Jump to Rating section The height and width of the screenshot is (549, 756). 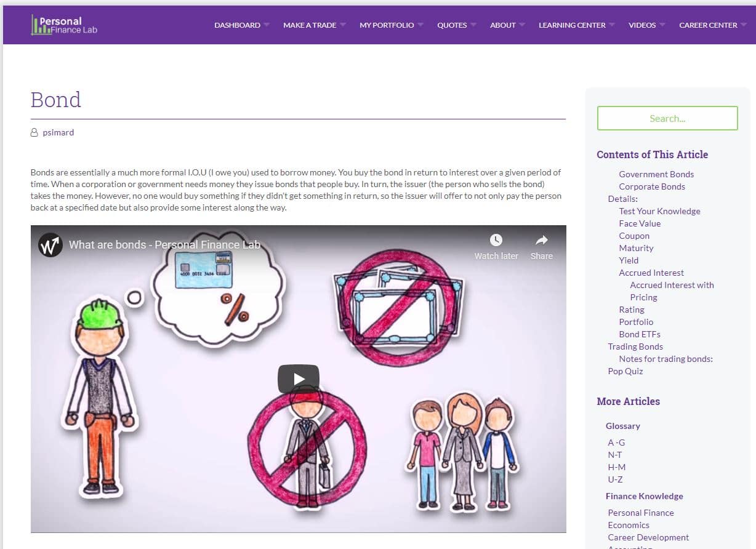click(632, 310)
